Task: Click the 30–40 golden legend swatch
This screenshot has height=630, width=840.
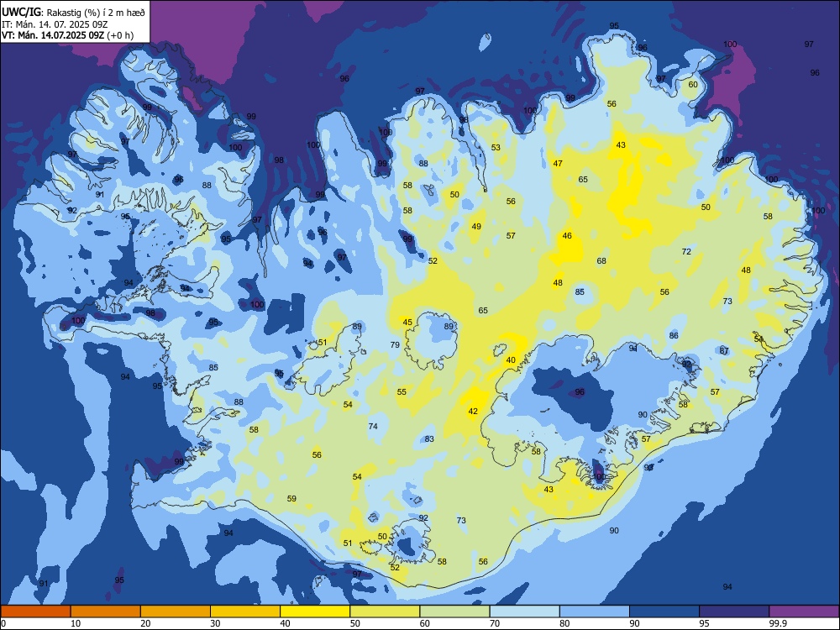Action: point(245,612)
